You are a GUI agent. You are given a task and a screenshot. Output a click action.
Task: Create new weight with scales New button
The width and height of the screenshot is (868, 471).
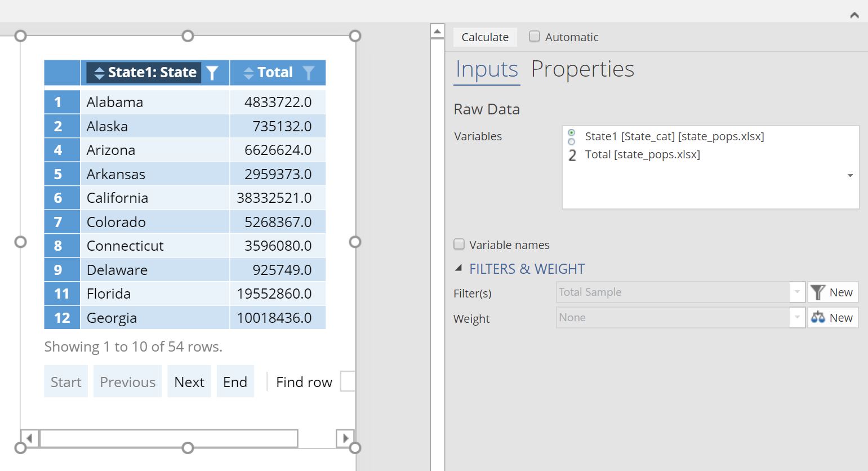click(x=833, y=318)
